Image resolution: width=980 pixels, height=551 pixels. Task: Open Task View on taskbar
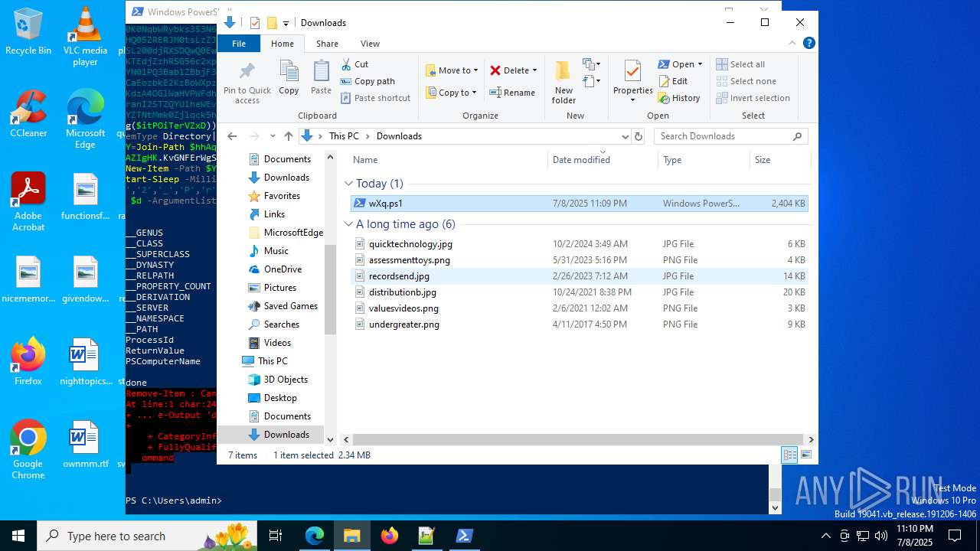coord(276,536)
